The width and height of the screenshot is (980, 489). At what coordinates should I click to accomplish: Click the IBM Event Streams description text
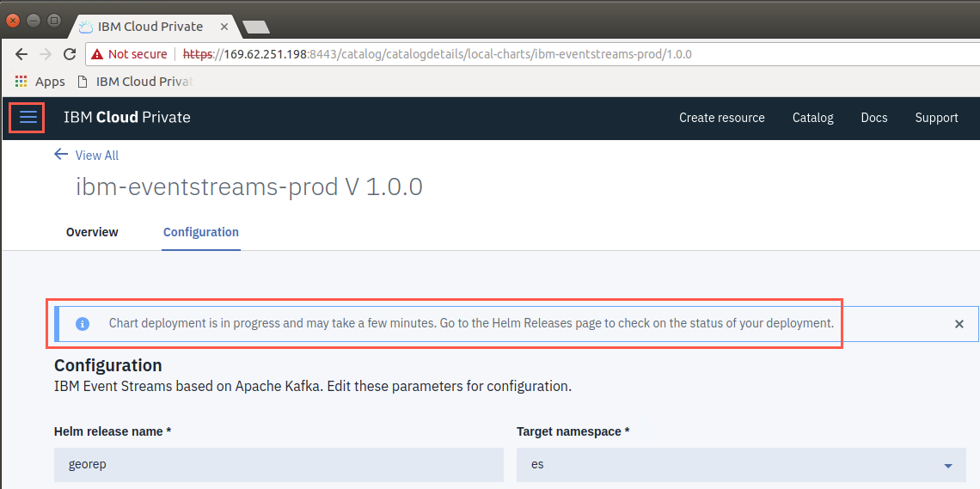point(313,386)
